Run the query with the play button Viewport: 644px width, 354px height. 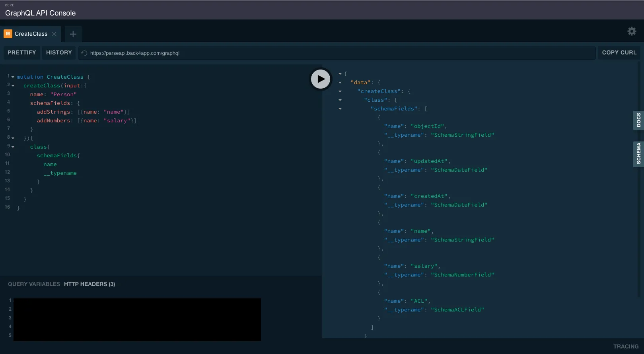(321, 79)
